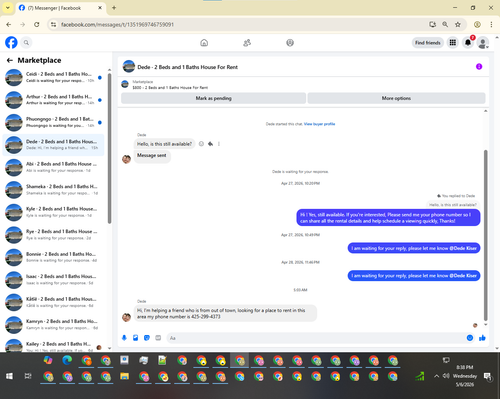Choose a GIF icon

point(158,338)
